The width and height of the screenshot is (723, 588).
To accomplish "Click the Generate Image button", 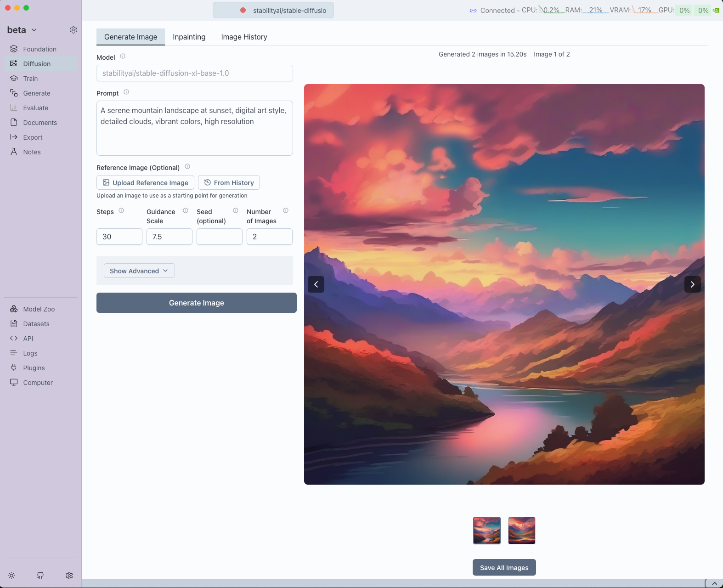I will (196, 303).
